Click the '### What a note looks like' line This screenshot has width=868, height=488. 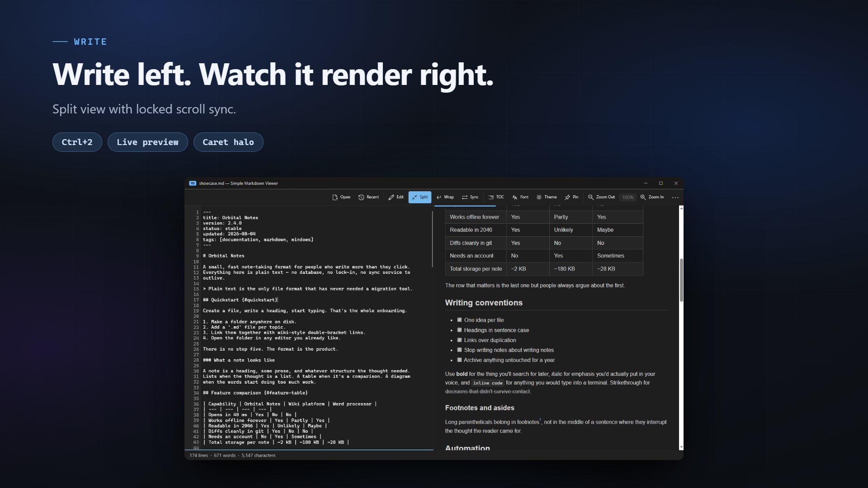tap(238, 360)
